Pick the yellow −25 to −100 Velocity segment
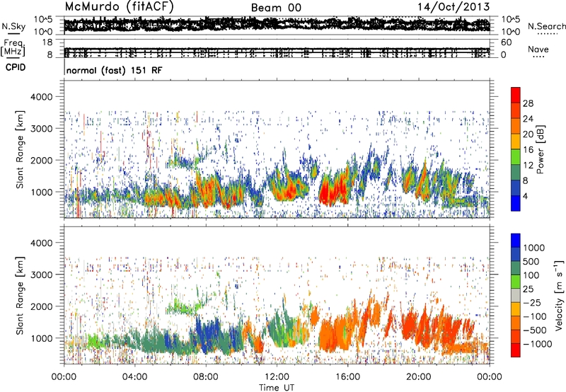Screen dimensions: 566x392 [x=516, y=309]
